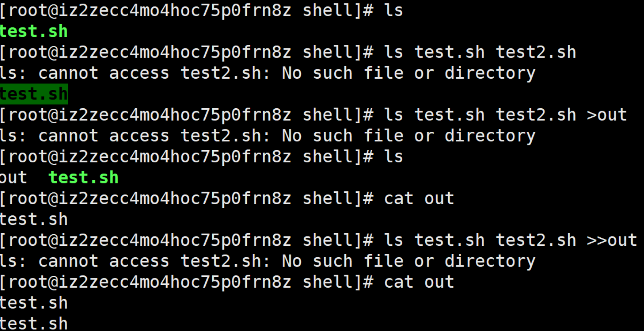Click the 'ls' command just above the out listing
Image resolution: width=644 pixels, height=331 pixels.
[x=393, y=157]
